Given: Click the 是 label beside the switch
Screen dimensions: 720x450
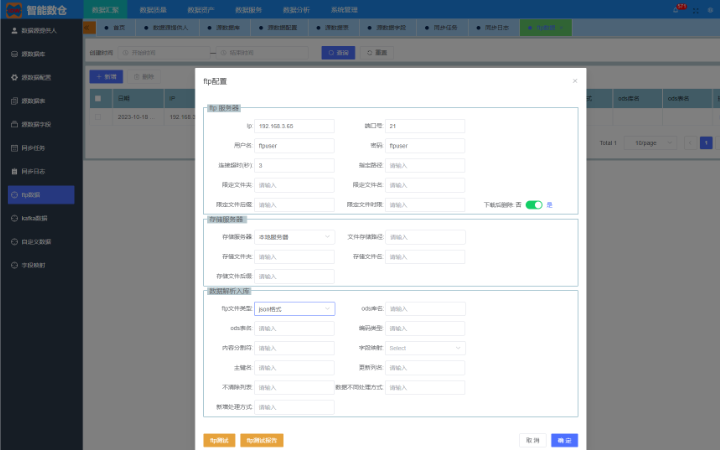Looking at the screenshot, I should click(549, 205).
